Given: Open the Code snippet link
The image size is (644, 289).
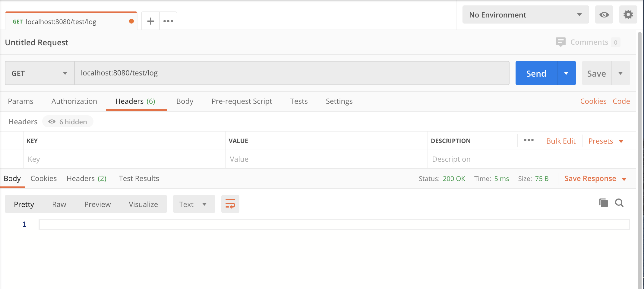Looking at the screenshot, I should tap(621, 101).
